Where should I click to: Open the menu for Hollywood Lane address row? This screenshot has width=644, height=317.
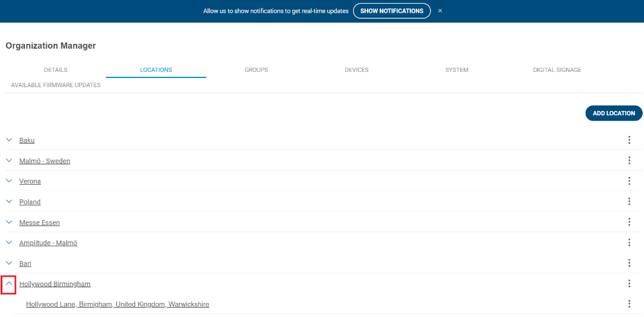point(629,304)
